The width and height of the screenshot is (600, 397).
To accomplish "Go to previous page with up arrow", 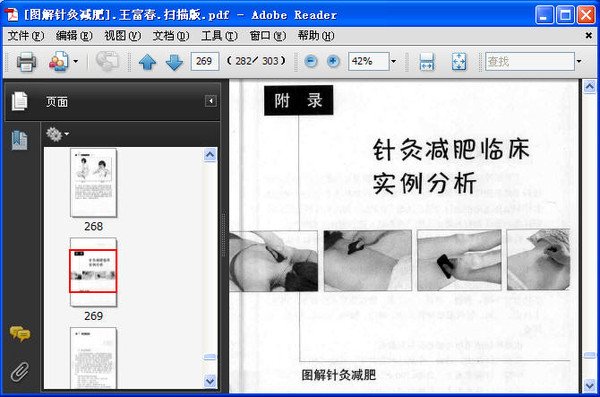I will (147, 62).
